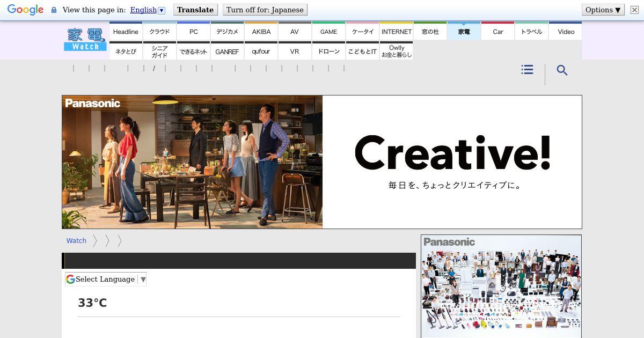Open the シニアガイド tab

pyautogui.click(x=159, y=51)
